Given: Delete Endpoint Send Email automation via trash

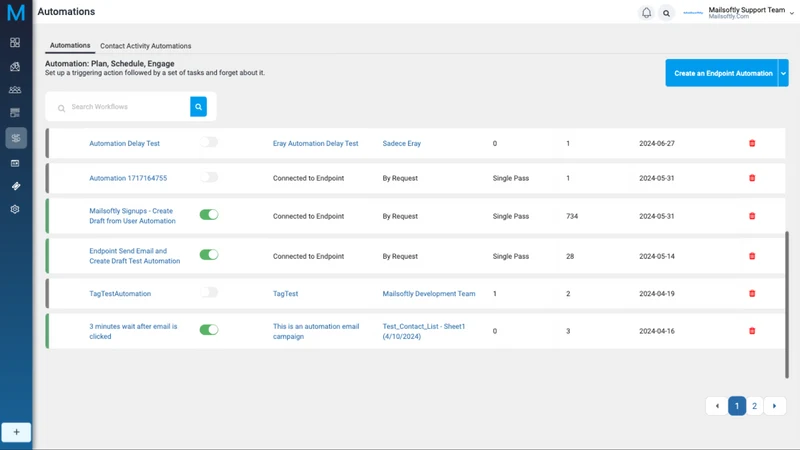Looking at the screenshot, I should pos(752,256).
